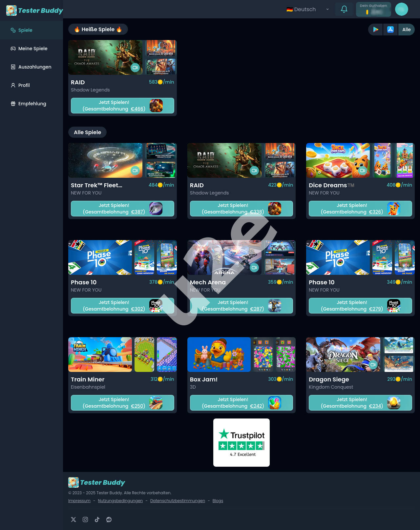Click the Star Trek Fleet game title

pos(96,185)
